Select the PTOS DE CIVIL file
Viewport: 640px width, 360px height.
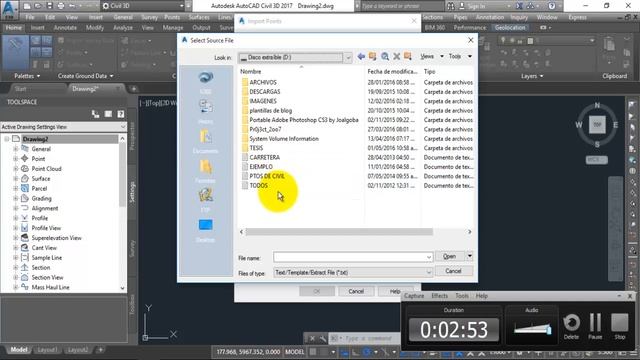click(267, 176)
